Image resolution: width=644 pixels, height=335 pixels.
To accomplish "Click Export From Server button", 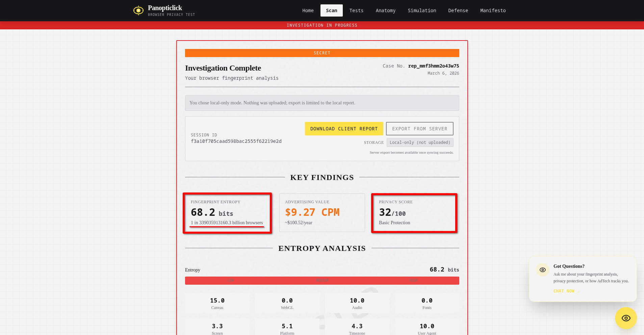I will (x=419, y=129).
